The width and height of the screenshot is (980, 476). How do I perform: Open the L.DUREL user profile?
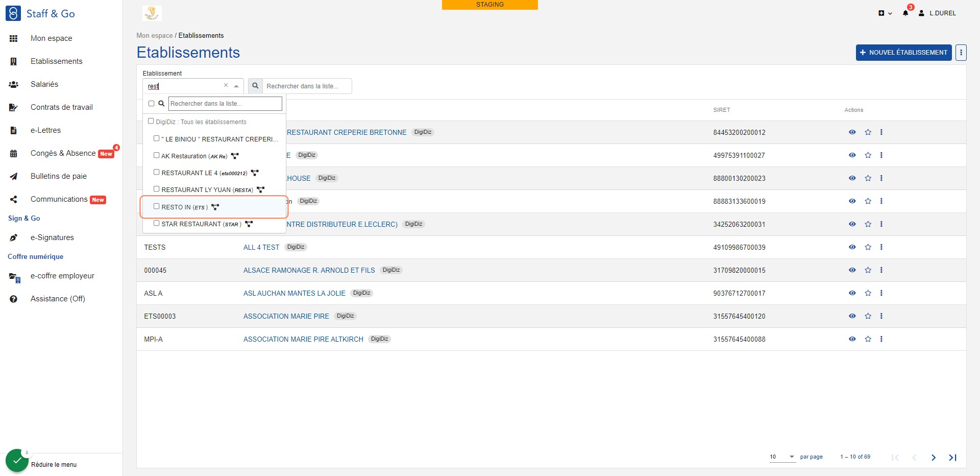coord(937,13)
